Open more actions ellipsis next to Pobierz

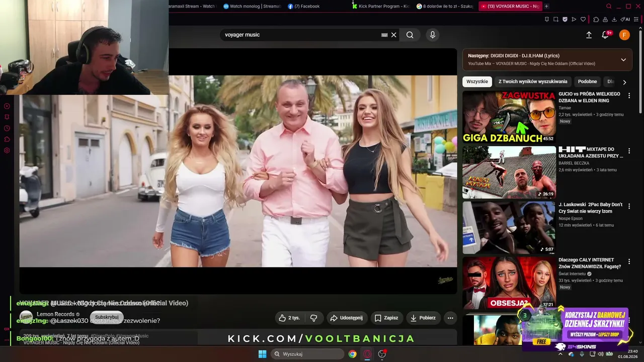(x=450, y=318)
